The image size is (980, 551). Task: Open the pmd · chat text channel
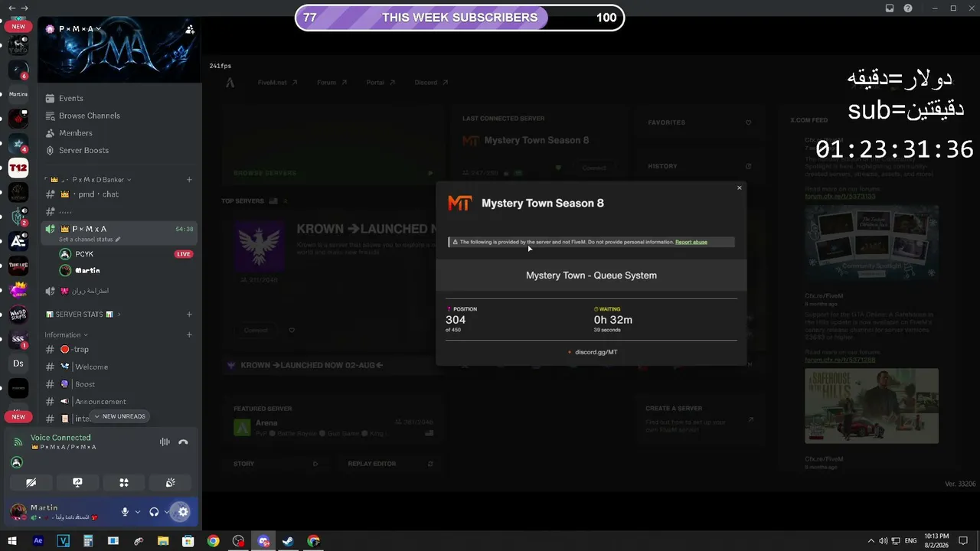pos(119,194)
